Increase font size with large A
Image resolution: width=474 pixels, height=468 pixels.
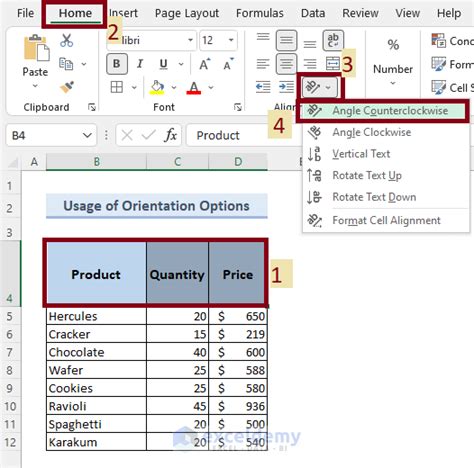coord(204,64)
